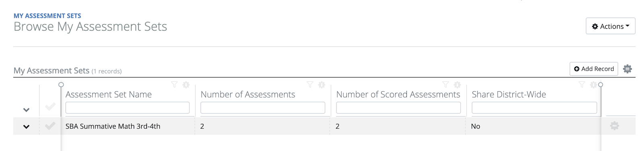Click the Add Record button
Image resolution: width=644 pixels, height=151 pixels.
pos(594,69)
